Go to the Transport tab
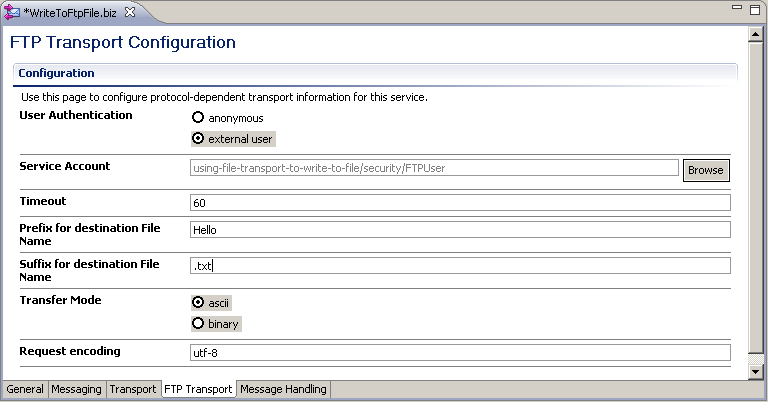 133,389
